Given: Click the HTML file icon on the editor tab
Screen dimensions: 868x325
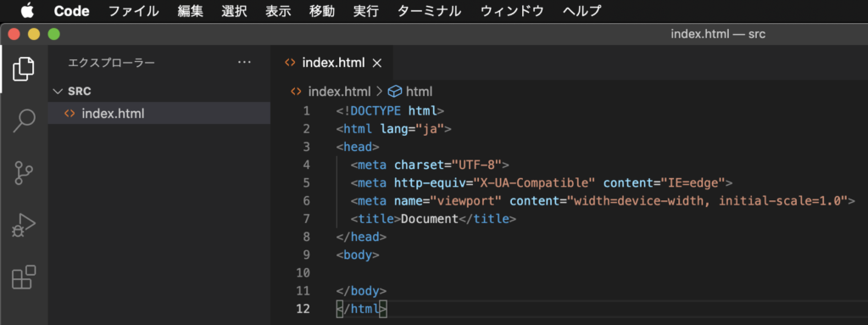Looking at the screenshot, I should (x=290, y=63).
